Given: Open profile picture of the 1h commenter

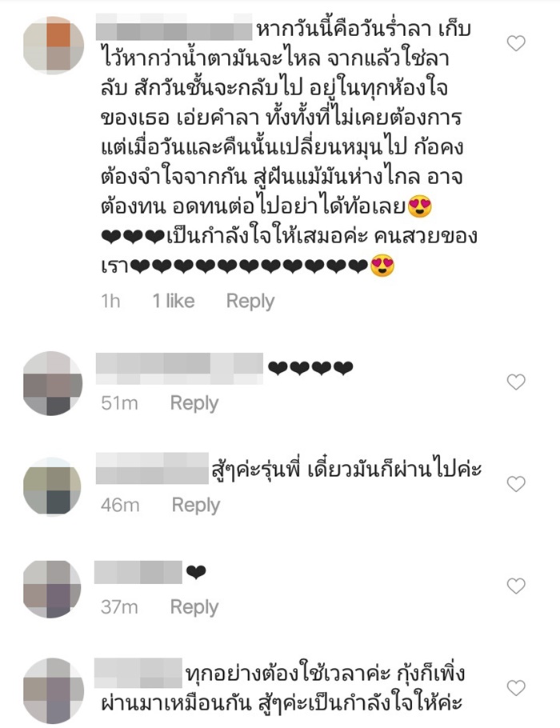Looking at the screenshot, I should (x=54, y=45).
